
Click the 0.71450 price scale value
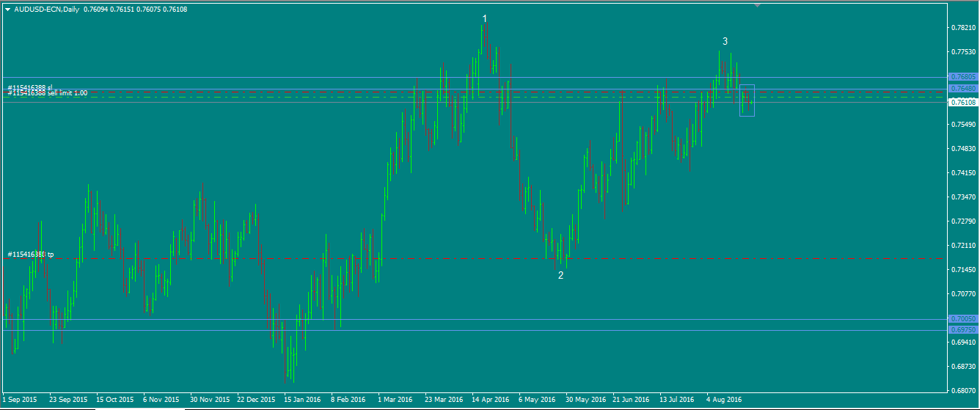[962, 270]
